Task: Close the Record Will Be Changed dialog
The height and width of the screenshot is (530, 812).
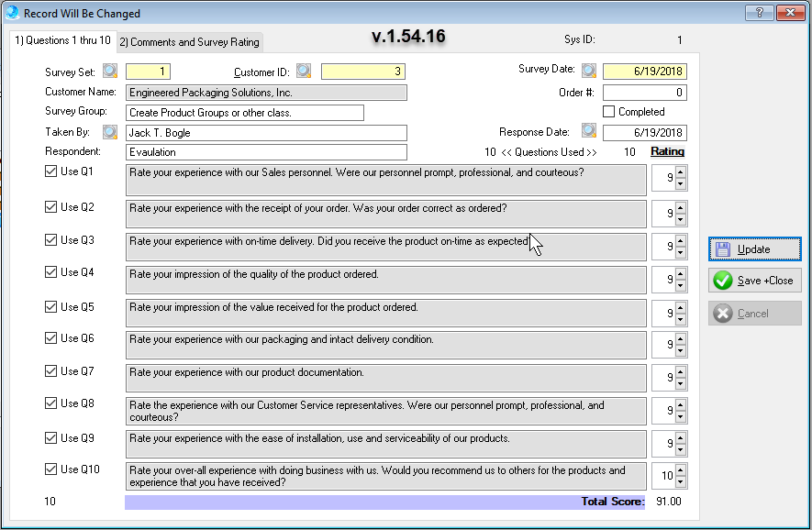Action: (x=790, y=13)
